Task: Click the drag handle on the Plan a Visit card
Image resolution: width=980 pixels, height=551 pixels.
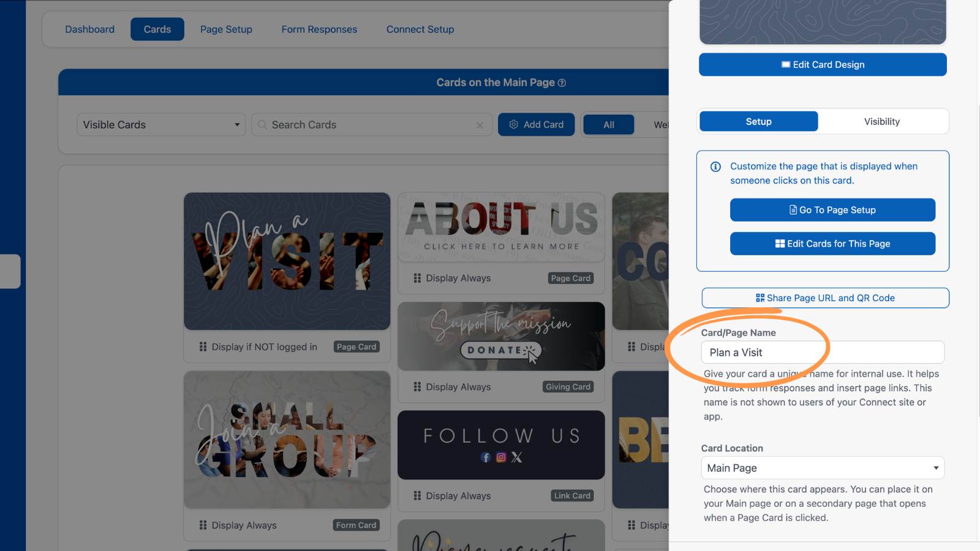Action: tap(203, 347)
